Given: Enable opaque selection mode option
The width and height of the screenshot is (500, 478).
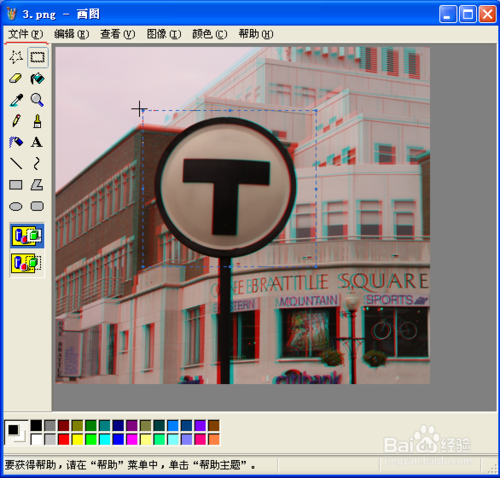Looking at the screenshot, I should pos(27,236).
